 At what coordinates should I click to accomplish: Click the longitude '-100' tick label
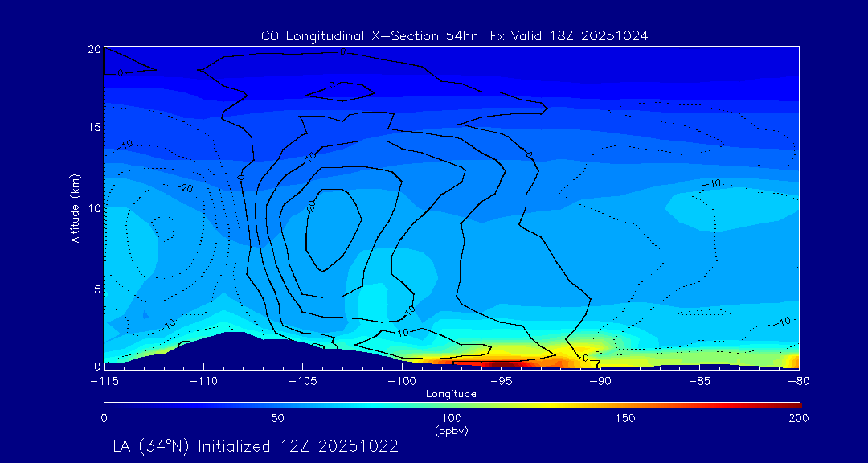tap(402, 381)
